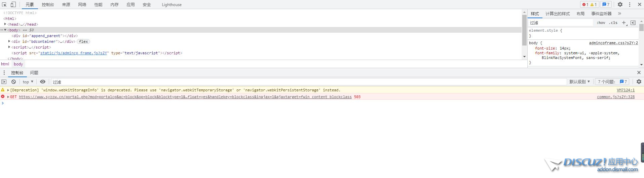Close the console drawer with X

click(639, 72)
